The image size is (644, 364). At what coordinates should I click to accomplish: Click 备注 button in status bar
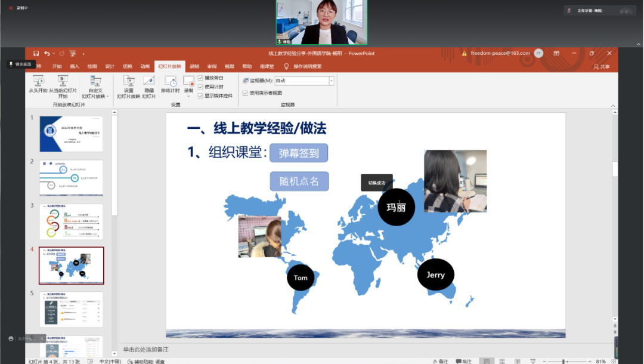point(439,361)
